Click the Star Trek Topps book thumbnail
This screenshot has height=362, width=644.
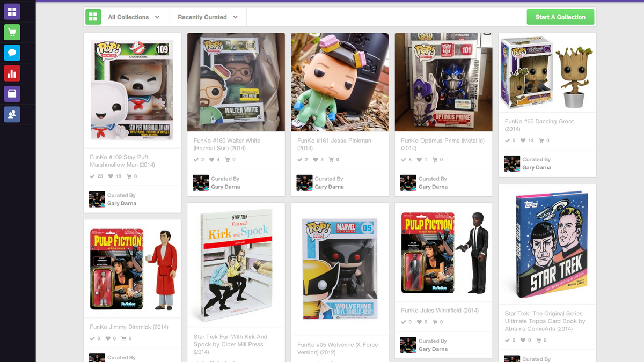pos(547,245)
